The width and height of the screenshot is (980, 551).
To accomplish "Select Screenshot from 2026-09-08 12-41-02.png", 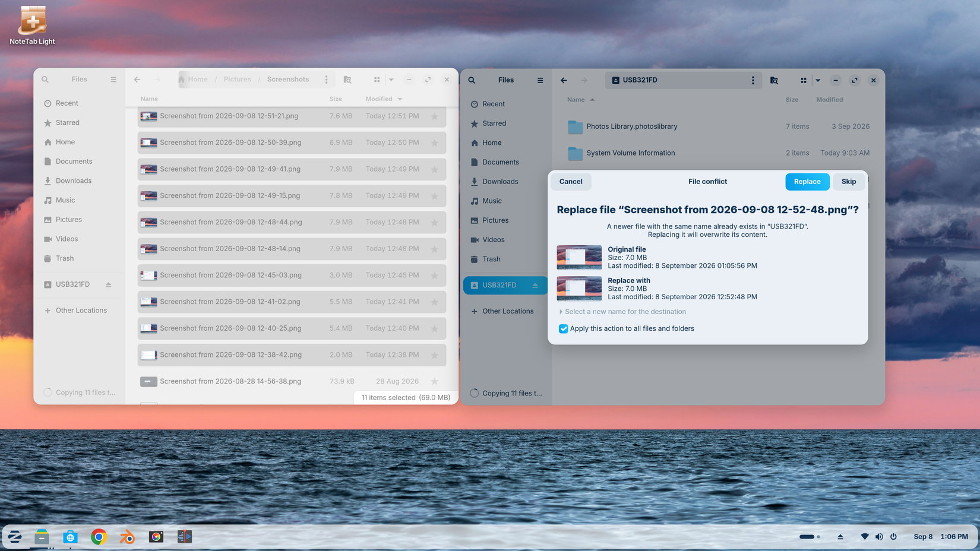I will [292, 302].
